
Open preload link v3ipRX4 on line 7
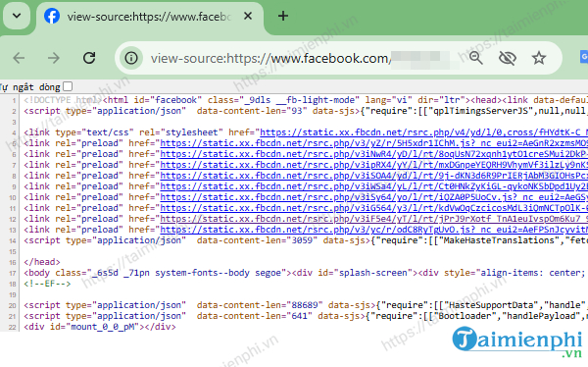click(x=374, y=165)
